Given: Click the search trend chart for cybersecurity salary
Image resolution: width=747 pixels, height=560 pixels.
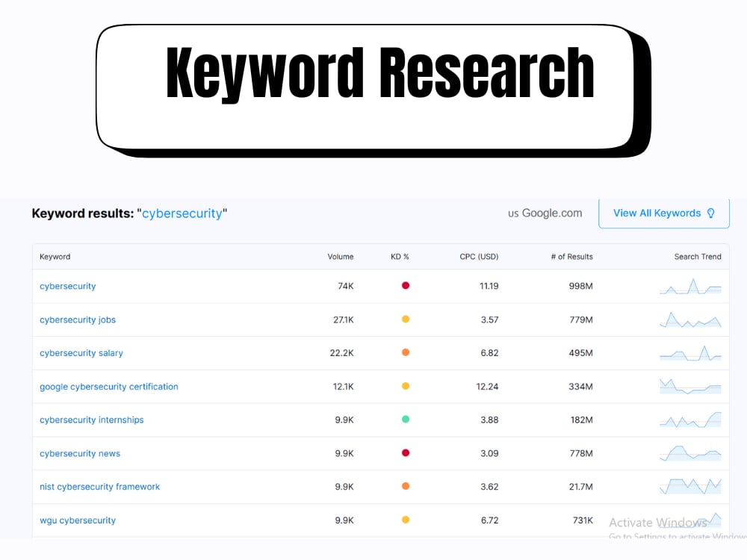Looking at the screenshot, I should 690,353.
